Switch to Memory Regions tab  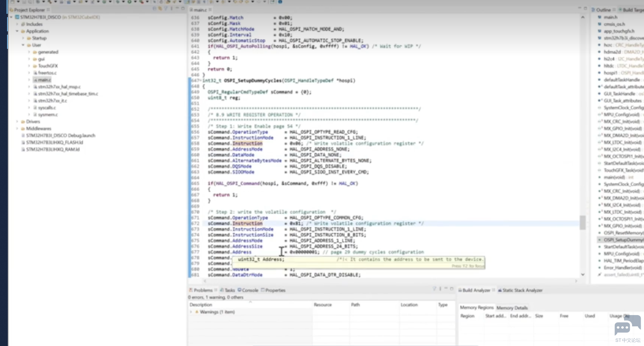click(477, 308)
